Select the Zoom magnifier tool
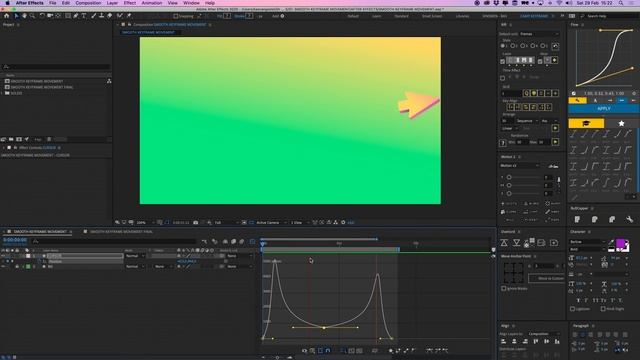The height and width of the screenshot is (360, 640). [32, 16]
